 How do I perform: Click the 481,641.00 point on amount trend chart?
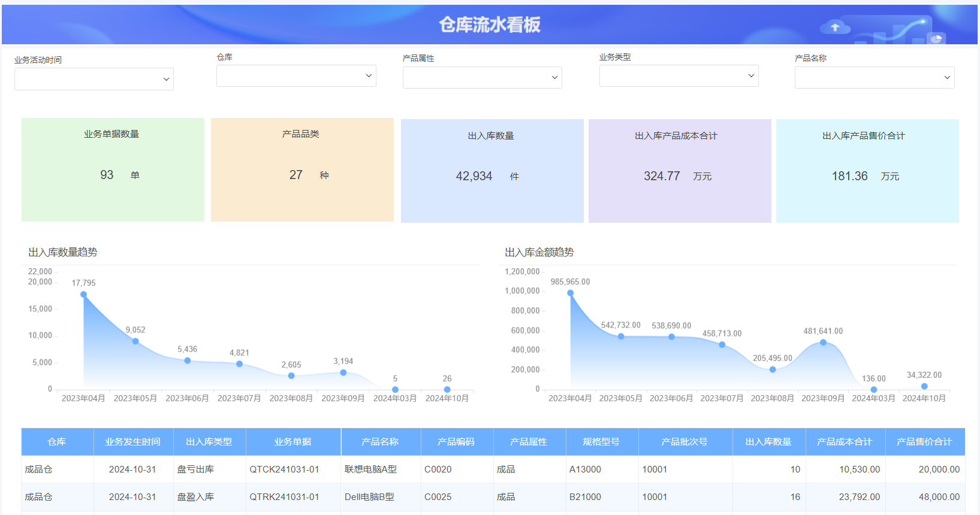tap(823, 343)
